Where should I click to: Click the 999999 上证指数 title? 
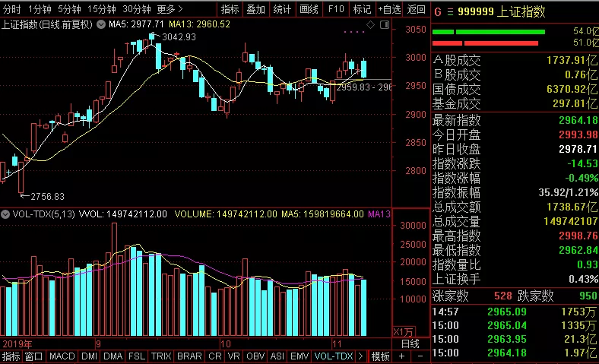coord(501,12)
